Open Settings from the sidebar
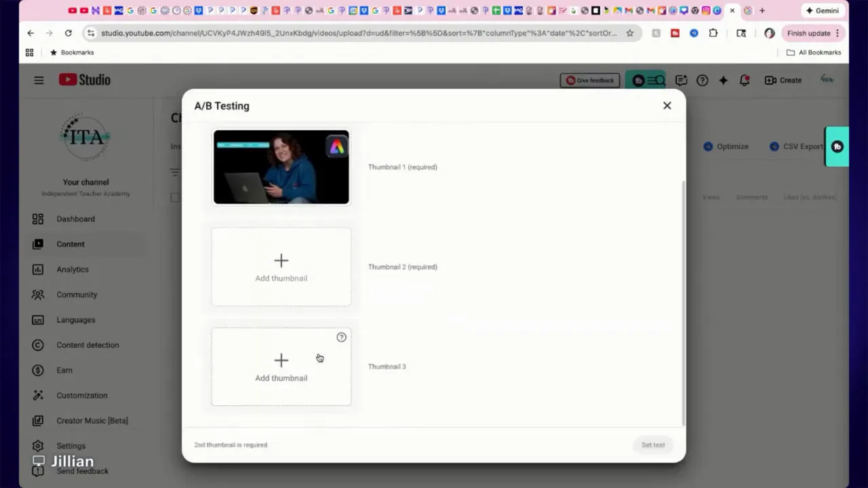868x488 pixels. point(71,445)
